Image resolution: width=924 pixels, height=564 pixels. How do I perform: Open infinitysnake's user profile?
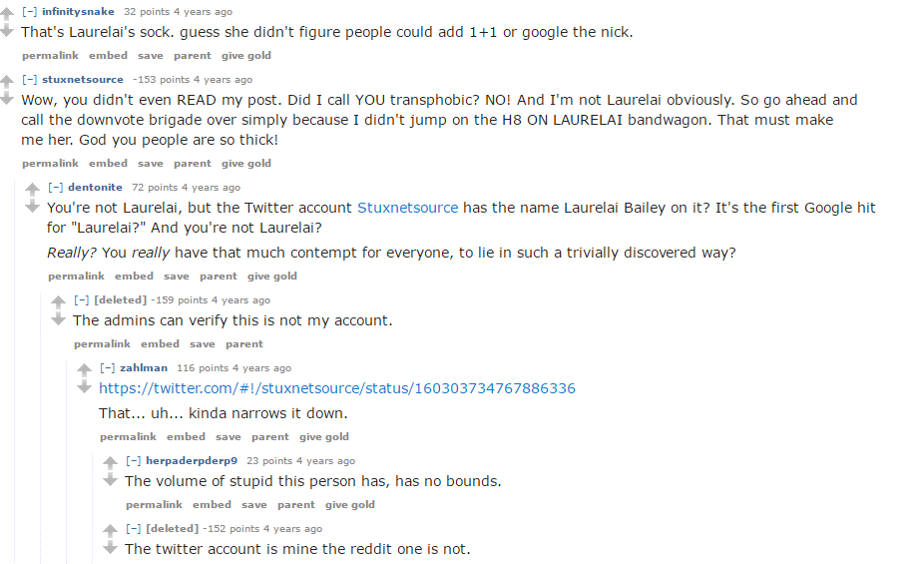80,12
